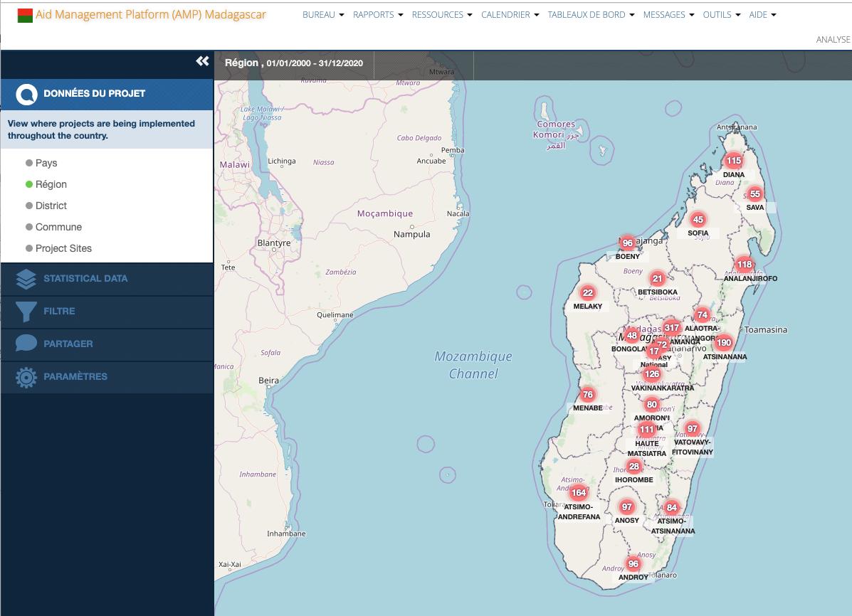
Task: Click the SAVA region cluster marker
Action: (754, 193)
